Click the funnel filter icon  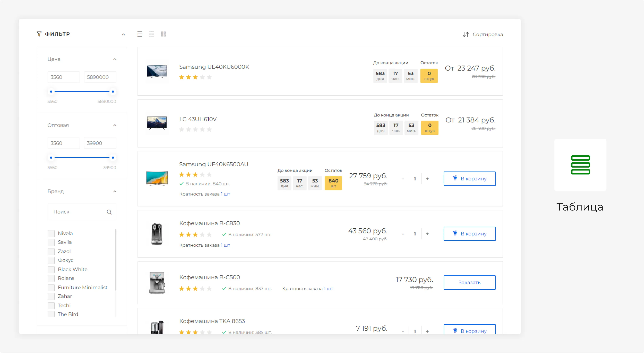(x=39, y=34)
